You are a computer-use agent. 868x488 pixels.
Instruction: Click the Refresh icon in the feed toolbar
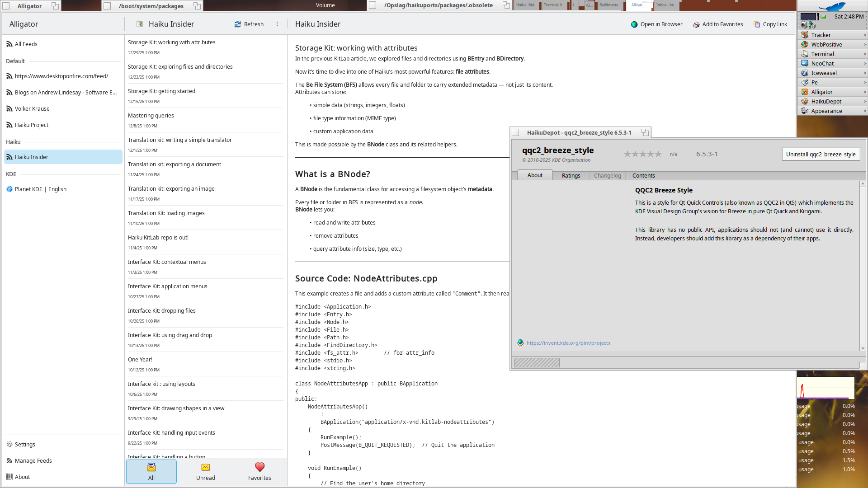point(238,24)
